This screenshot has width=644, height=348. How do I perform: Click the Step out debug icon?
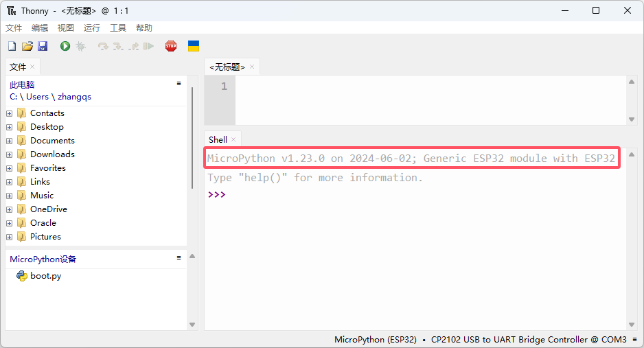coord(133,47)
